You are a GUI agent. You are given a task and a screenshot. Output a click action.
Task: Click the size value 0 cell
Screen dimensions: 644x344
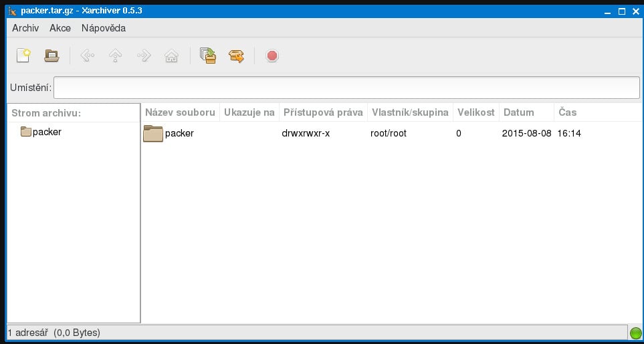pos(458,133)
